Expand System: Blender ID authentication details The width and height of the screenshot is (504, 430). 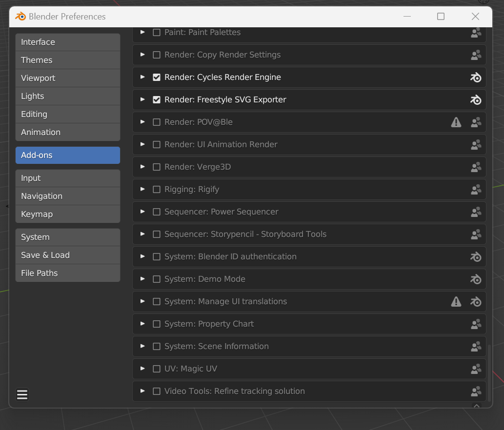tap(142, 256)
